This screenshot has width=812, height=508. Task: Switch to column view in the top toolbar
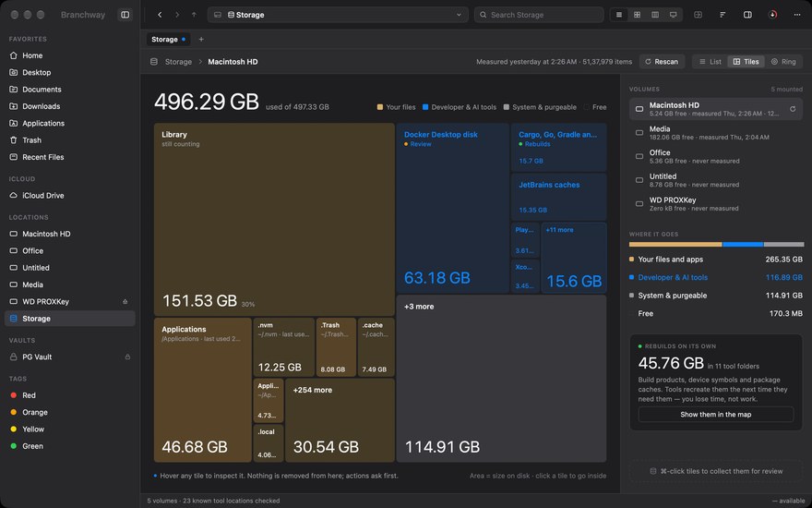pos(655,15)
